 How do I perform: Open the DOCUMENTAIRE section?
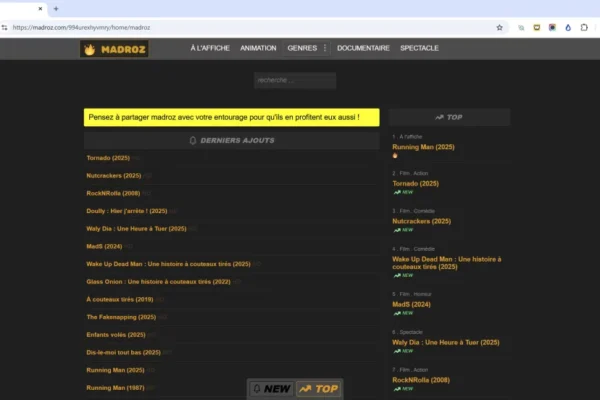coord(363,48)
